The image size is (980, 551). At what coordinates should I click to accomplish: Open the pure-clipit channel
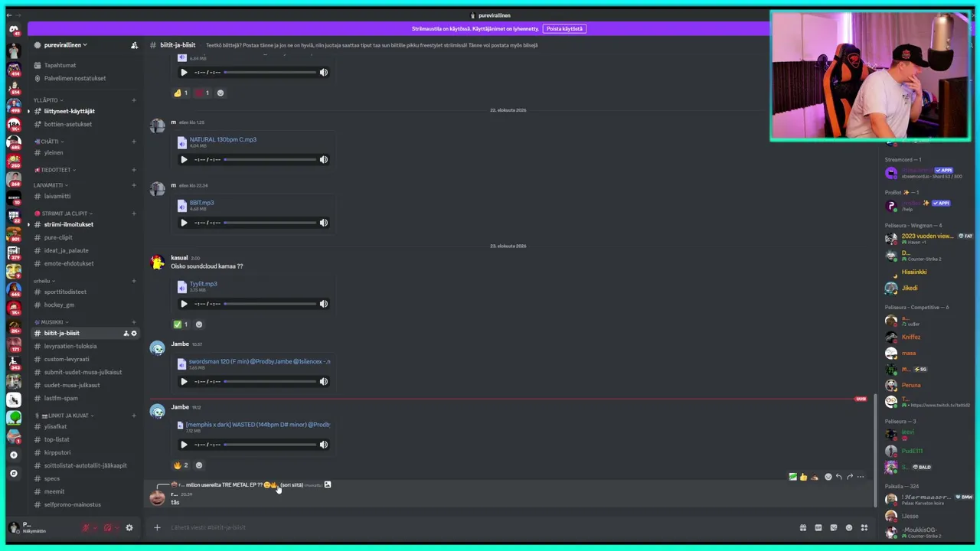(58, 237)
